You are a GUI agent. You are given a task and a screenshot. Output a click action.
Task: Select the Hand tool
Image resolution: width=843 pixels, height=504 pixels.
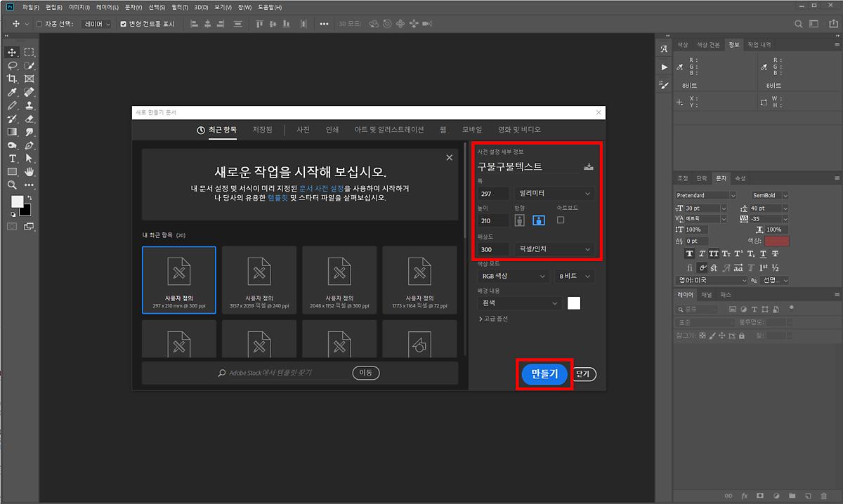click(30, 172)
